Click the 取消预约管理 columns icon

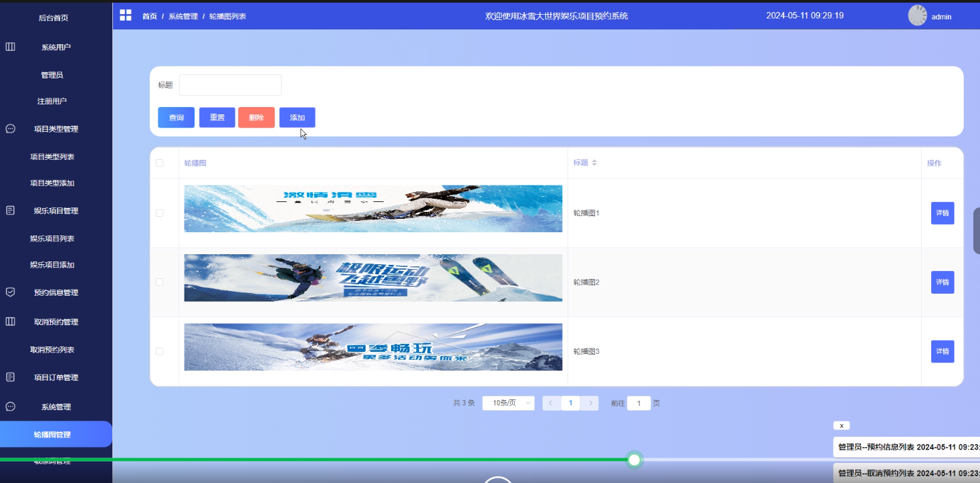[x=11, y=322]
